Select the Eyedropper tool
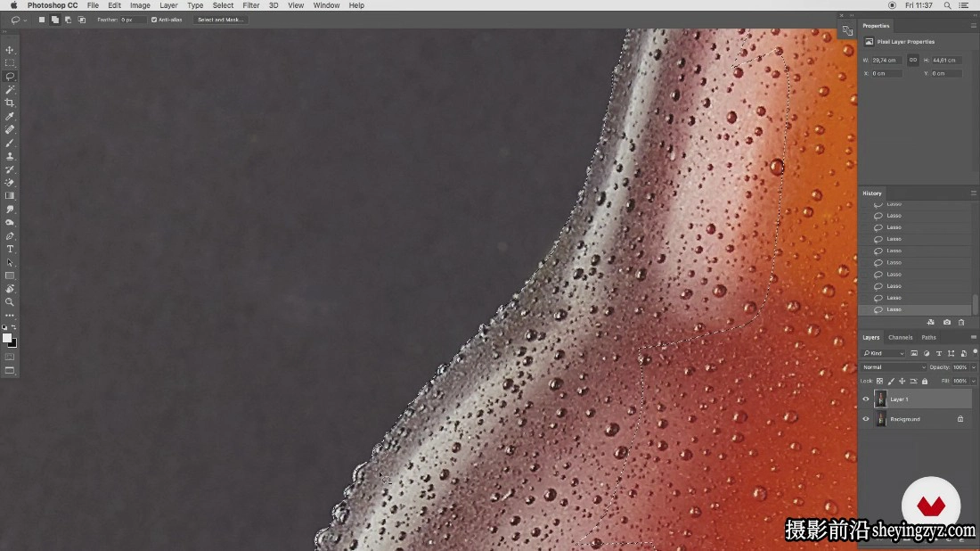The width and height of the screenshot is (980, 551). (x=10, y=116)
